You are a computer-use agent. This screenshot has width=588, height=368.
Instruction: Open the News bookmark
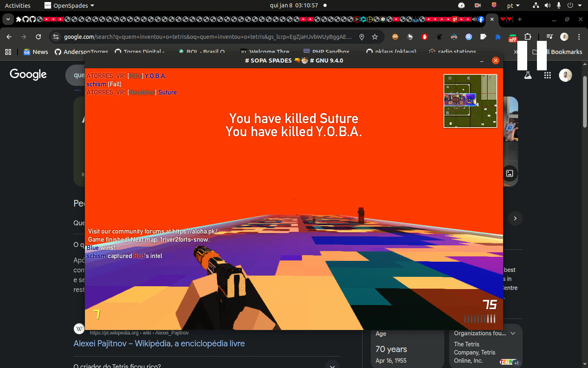(x=36, y=52)
